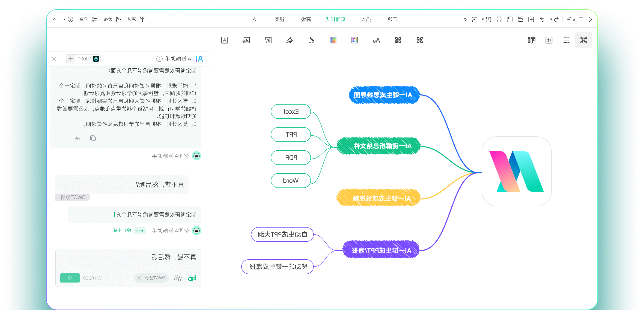Create a new file with the plus icon
644x310 pixels.
click(x=531, y=19)
